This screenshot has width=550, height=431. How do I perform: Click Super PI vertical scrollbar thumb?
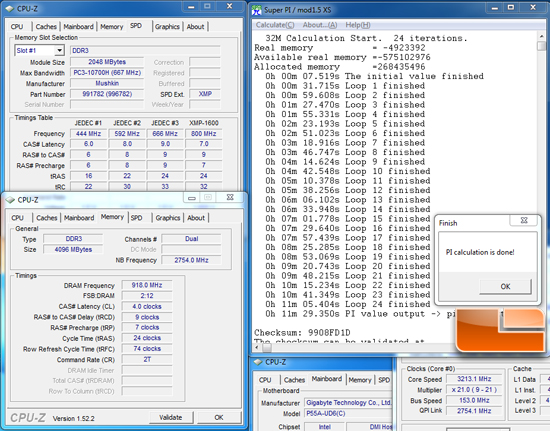[541, 46]
